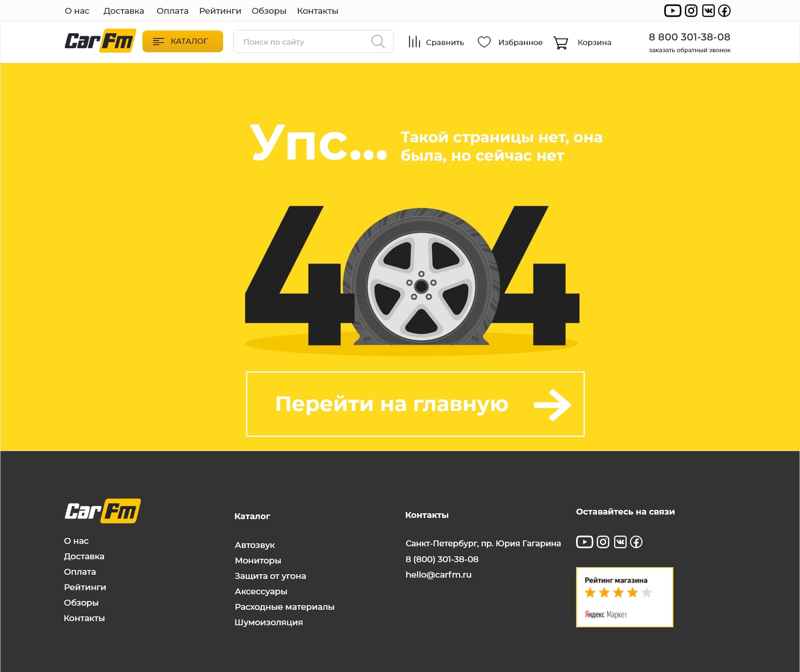The width and height of the screenshot is (800, 672).
Task: Open favorites via the heart icon
Action: click(x=484, y=41)
